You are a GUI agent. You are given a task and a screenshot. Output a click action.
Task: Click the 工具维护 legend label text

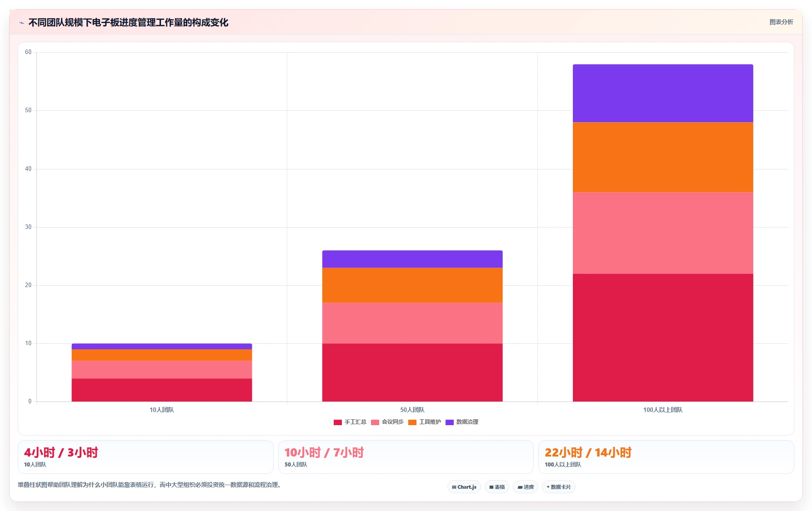(x=430, y=422)
